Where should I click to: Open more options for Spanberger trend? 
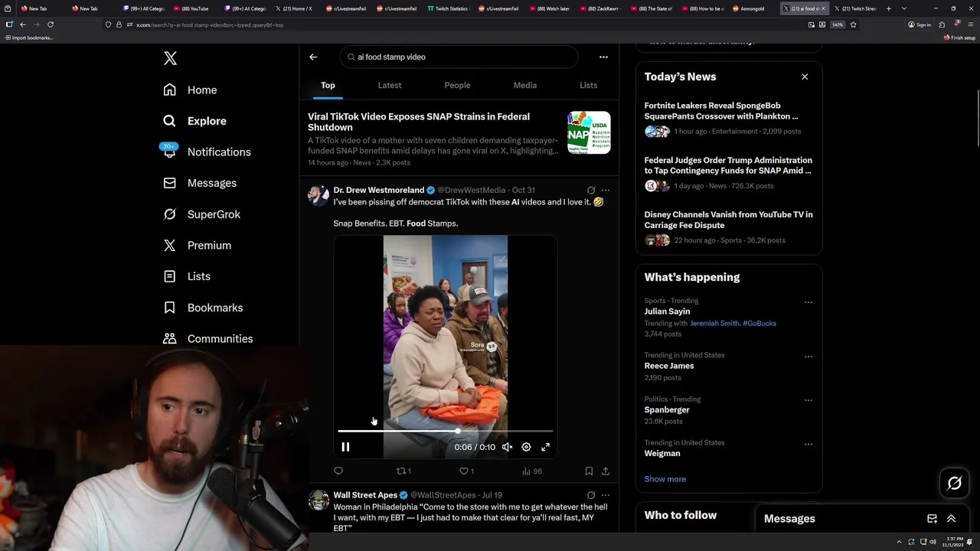pyautogui.click(x=808, y=400)
